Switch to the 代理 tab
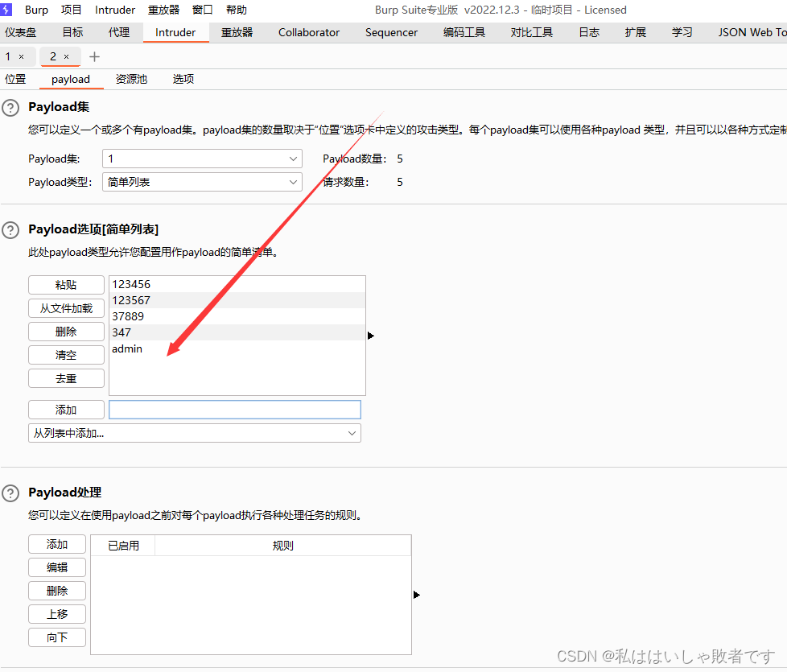787x672 pixels. pos(119,33)
